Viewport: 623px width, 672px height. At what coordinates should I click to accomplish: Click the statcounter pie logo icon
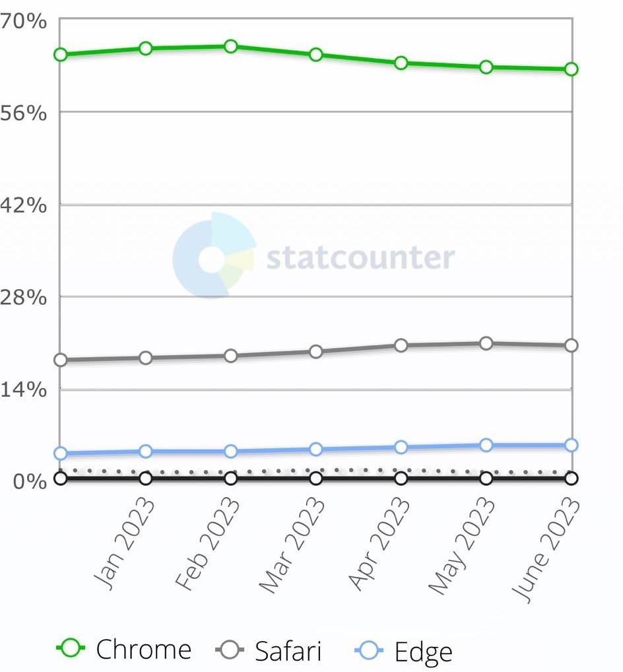pyautogui.click(x=213, y=255)
